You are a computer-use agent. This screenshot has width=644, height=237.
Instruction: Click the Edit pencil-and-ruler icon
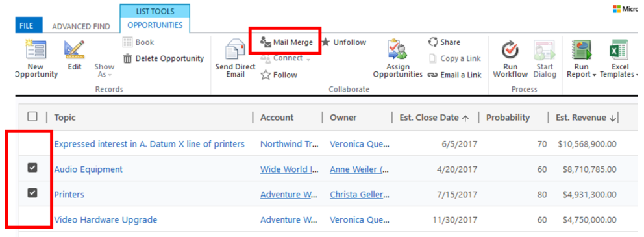[x=75, y=50]
